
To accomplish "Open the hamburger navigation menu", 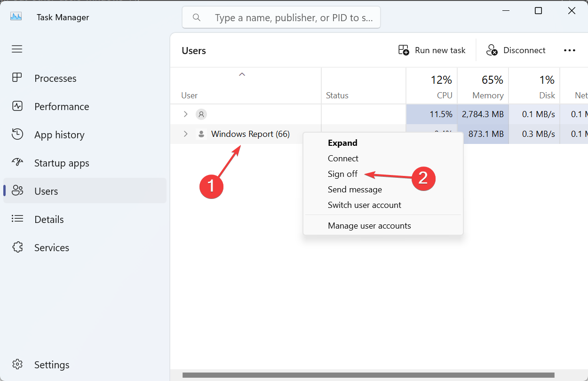I will click(17, 49).
